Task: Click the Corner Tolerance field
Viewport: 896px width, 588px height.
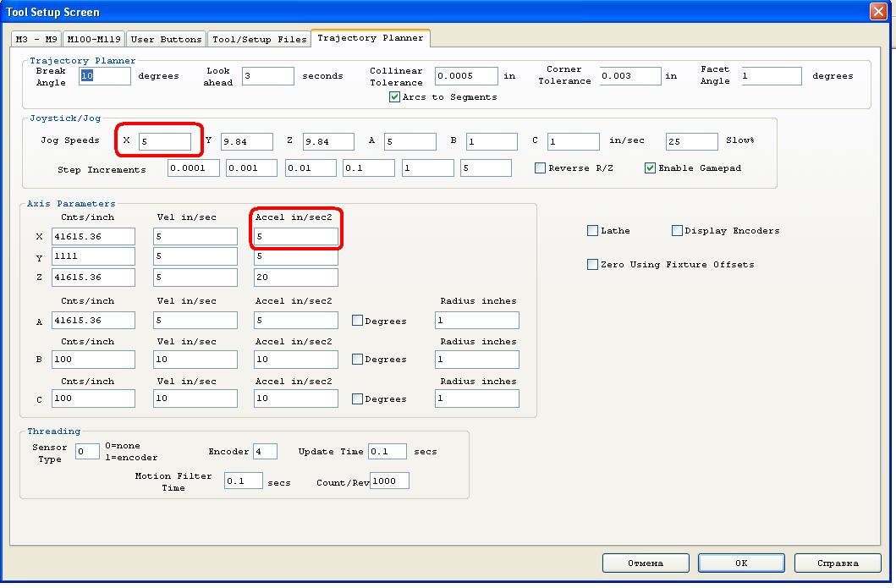Action: (630, 76)
